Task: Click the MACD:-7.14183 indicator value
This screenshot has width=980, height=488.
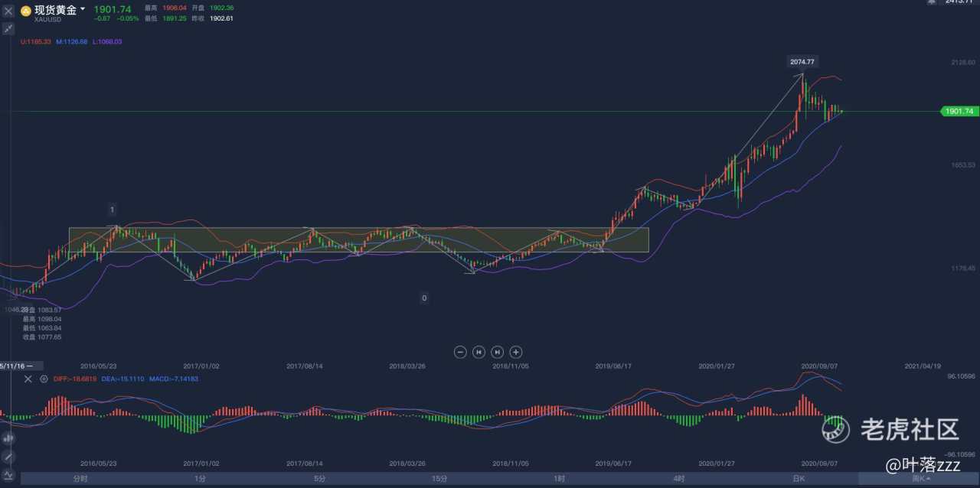Action: coord(174,379)
